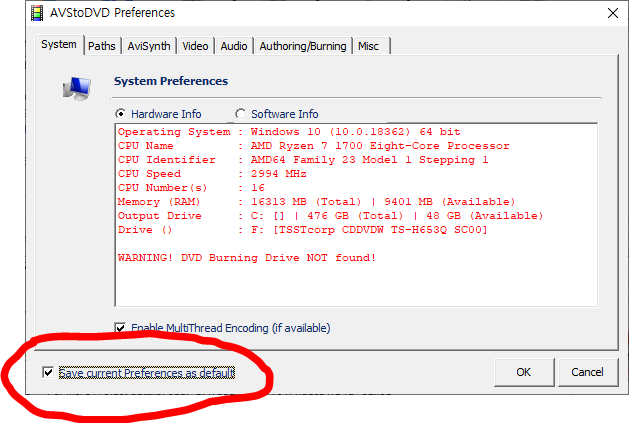
Task: Click the System Preferences heading
Action: pos(171,81)
